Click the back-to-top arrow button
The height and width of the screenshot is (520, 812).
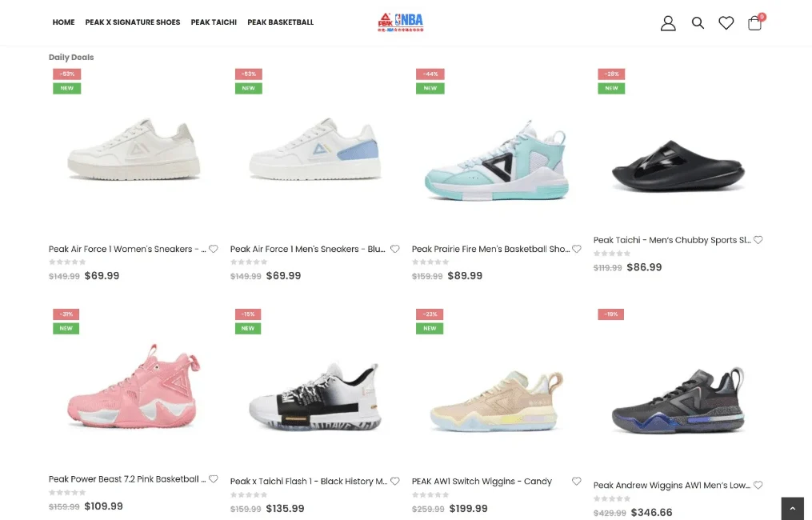click(x=792, y=509)
